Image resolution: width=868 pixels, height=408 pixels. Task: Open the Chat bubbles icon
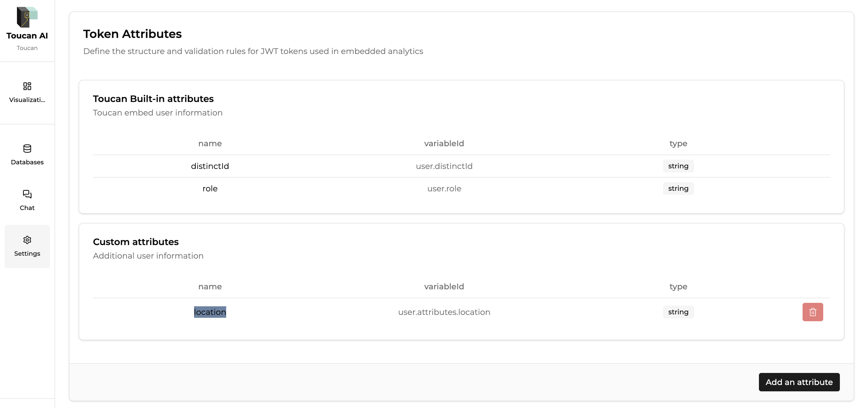(x=27, y=194)
